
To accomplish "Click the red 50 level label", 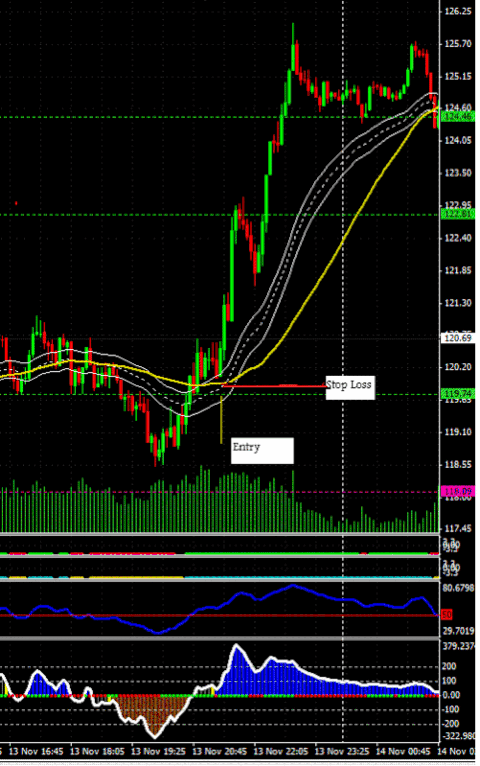I will (x=446, y=615).
